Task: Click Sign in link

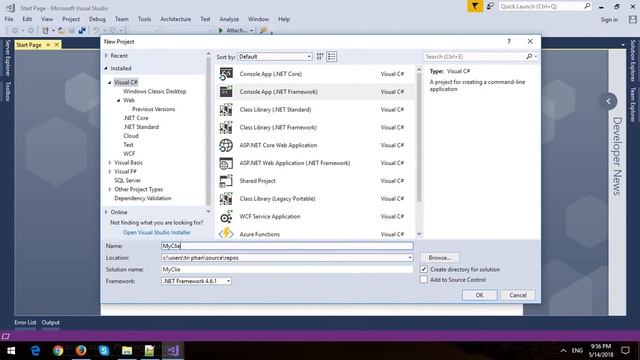Action: tap(609, 20)
